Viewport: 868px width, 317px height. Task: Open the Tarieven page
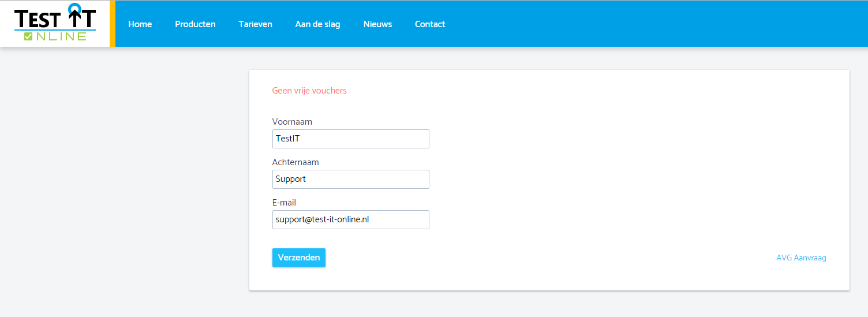pos(255,24)
